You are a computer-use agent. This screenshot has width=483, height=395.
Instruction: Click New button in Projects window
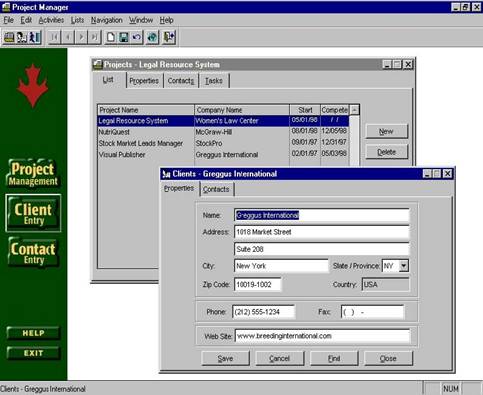(387, 131)
